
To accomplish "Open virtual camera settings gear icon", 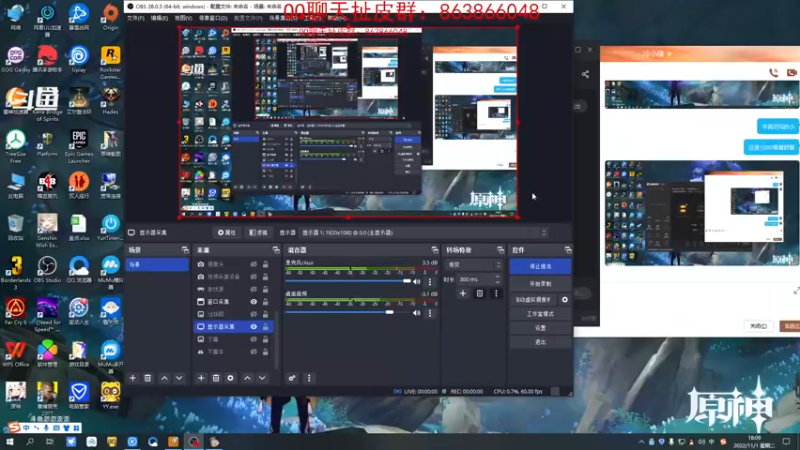I will click(x=565, y=299).
